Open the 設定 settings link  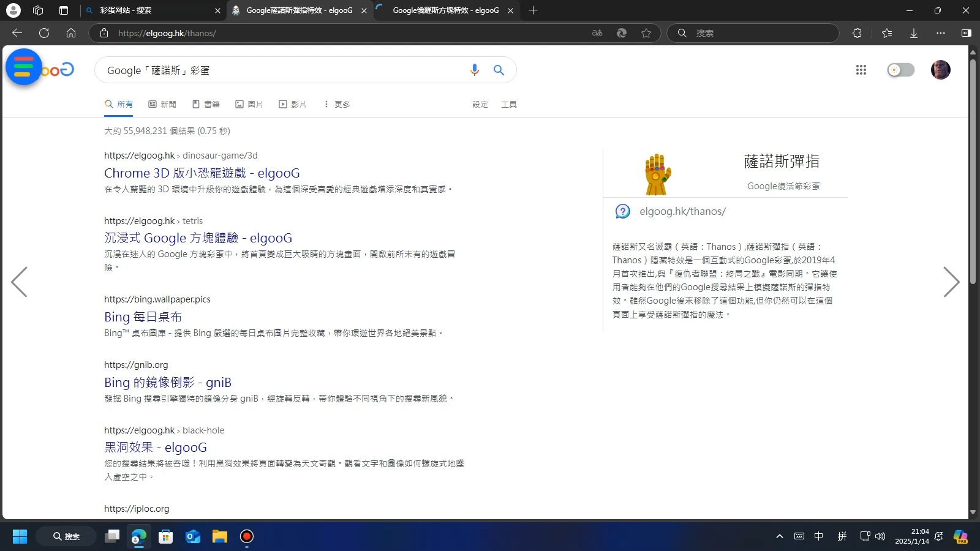(x=480, y=105)
